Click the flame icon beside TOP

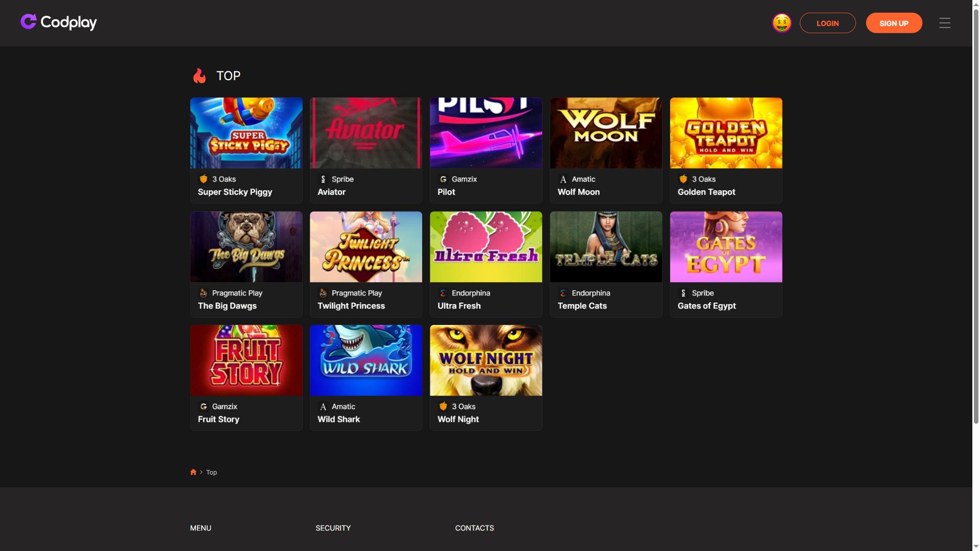[x=199, y=76]
